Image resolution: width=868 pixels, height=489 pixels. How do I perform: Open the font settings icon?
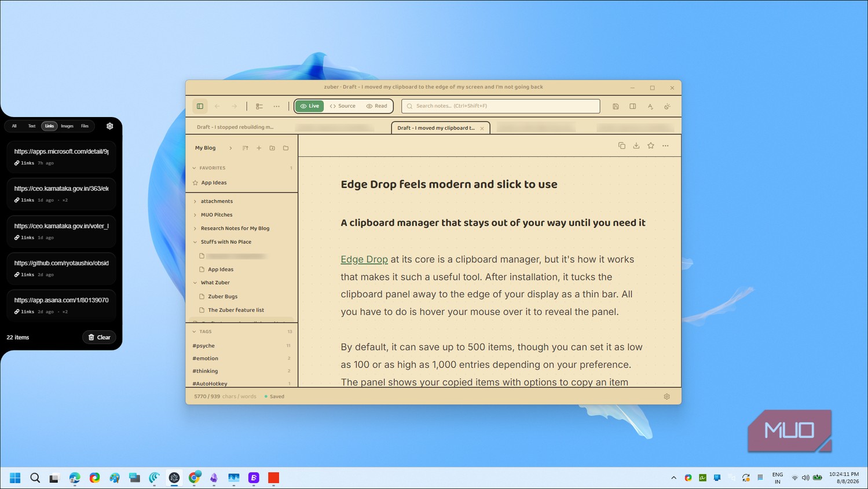click(650, 107)
